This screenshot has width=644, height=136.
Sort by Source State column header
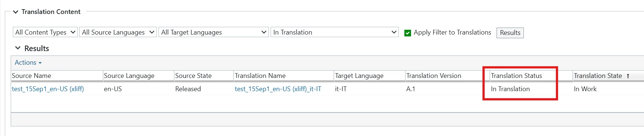tap(193, 76)
